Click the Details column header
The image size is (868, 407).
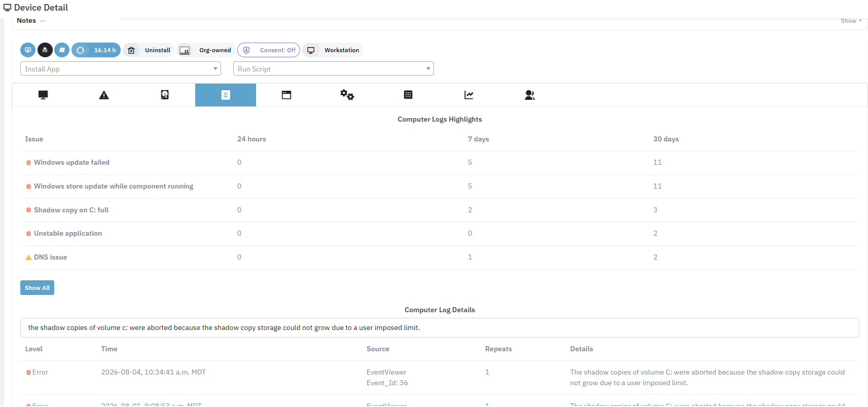click(582, 349)
